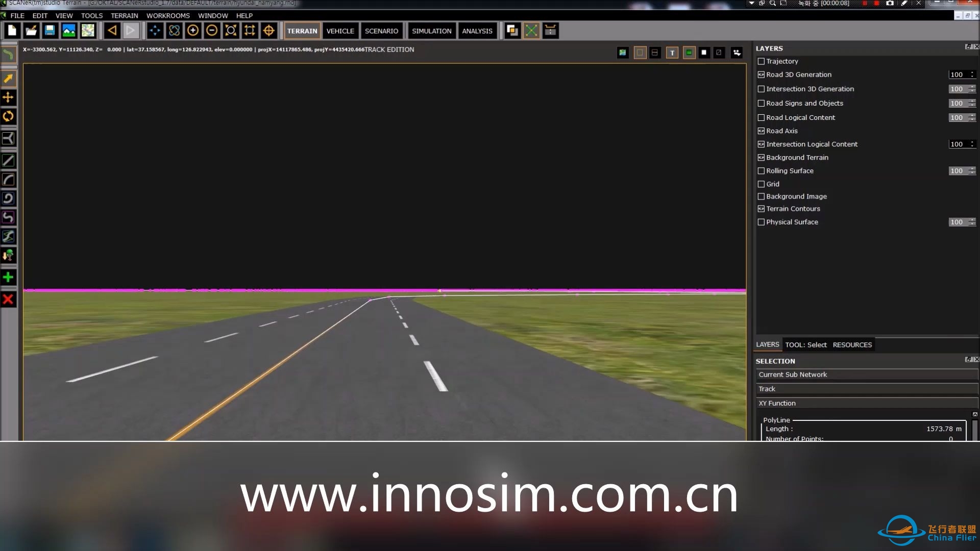
Task: Click the orange back arrow icon
Action: click(x=112, y=31)
